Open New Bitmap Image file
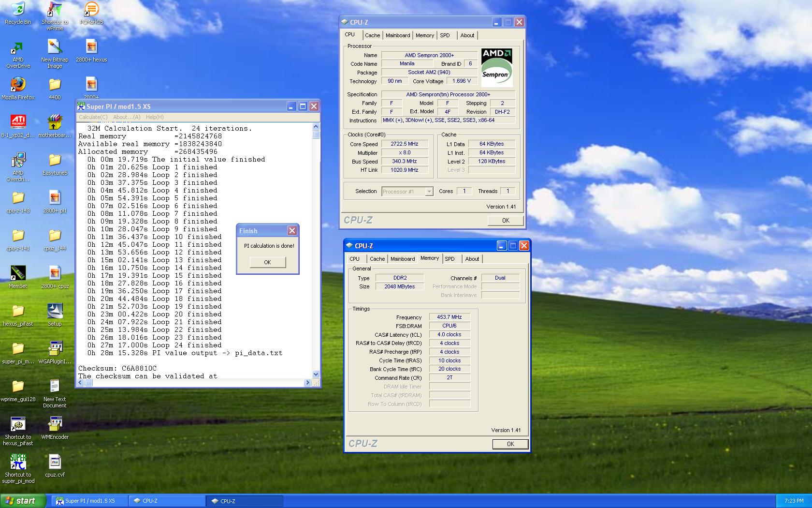 point(55,54)
